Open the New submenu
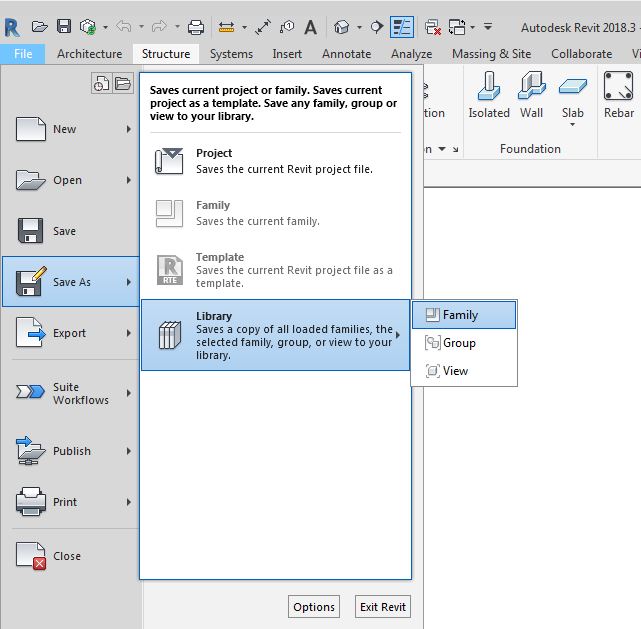This screenshot has height=629, width=641. coord(71,129)
